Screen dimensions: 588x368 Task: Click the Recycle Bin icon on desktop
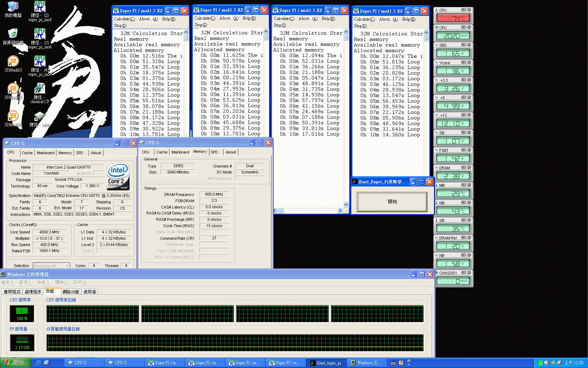click(x=13, y=34)
